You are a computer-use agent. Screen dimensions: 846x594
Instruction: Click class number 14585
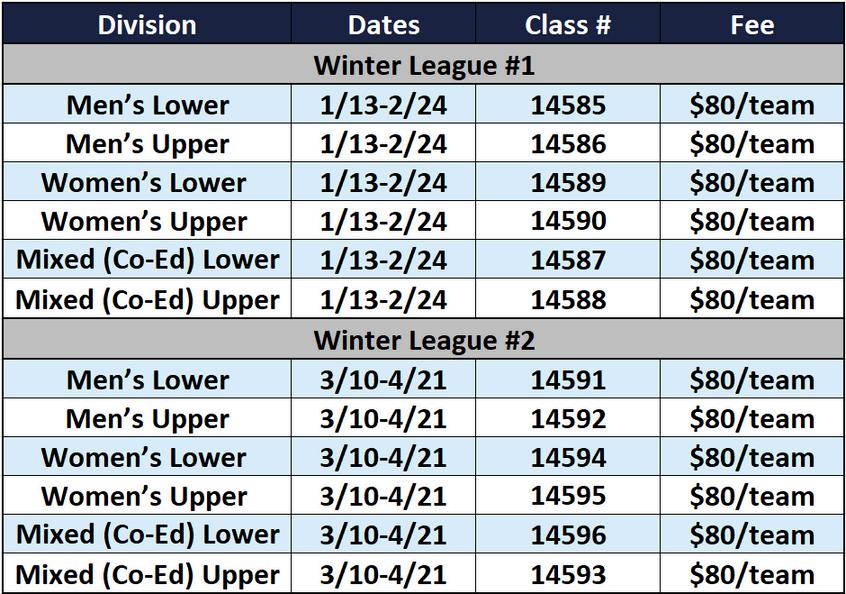[x=568, y=105]
